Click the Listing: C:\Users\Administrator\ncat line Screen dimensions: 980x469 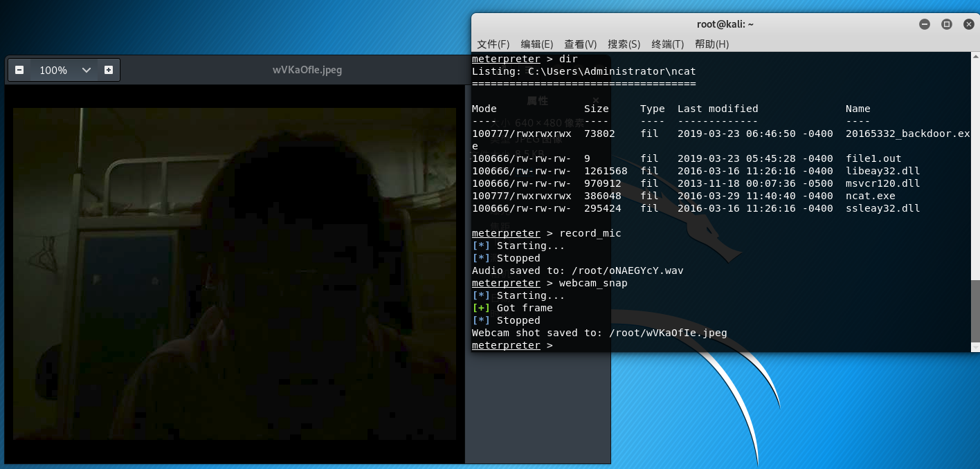(584, 71)
